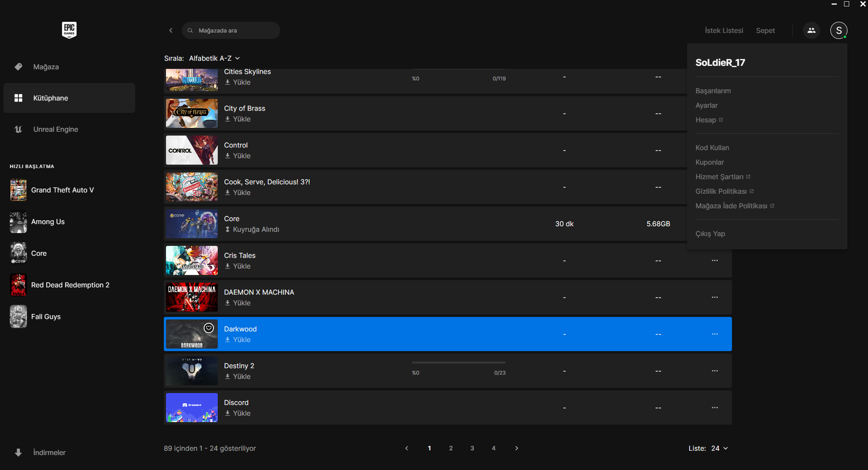Image resolution: width=868 pixels, height=470 pixels.
Task: Open Ayarlar settings from profile menu
Action: point(707,105)
